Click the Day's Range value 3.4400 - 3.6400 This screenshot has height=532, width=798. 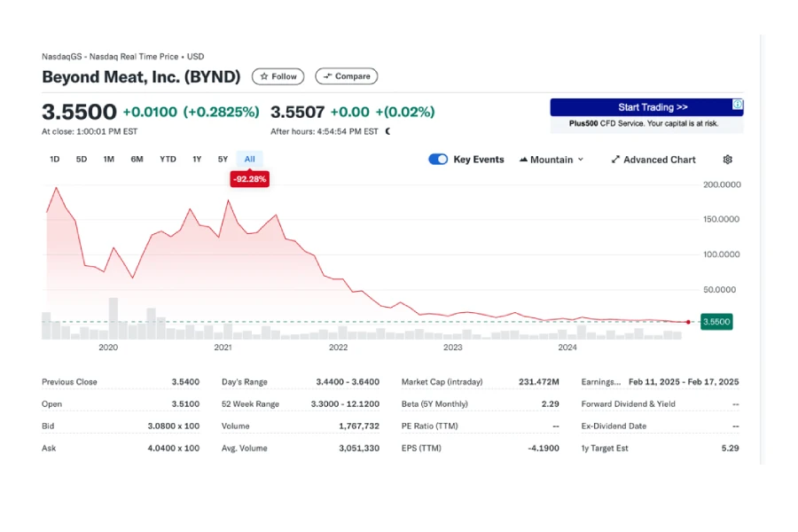tap(348, 382)
